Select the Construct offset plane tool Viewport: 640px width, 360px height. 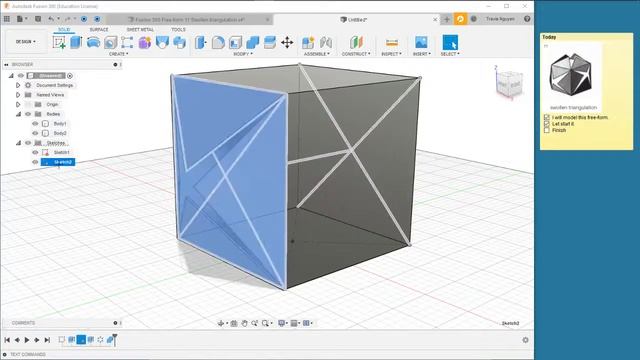click(x=356, y=42)
